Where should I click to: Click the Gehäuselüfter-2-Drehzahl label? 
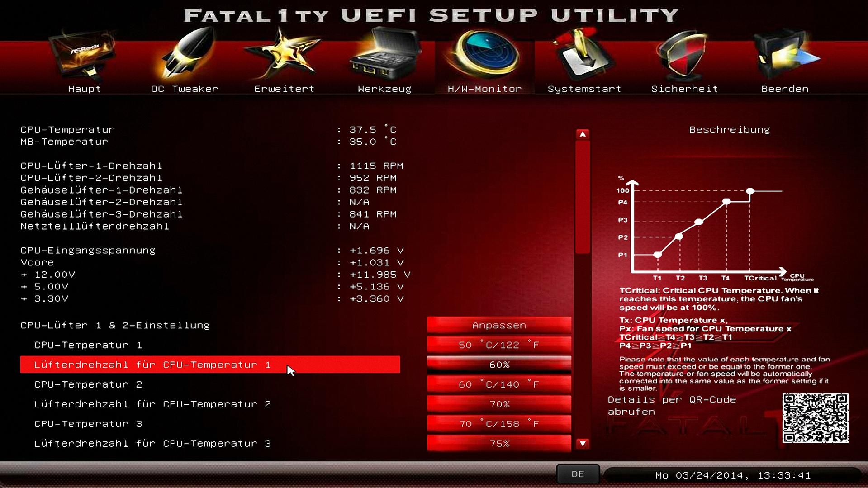coord(102,202)
